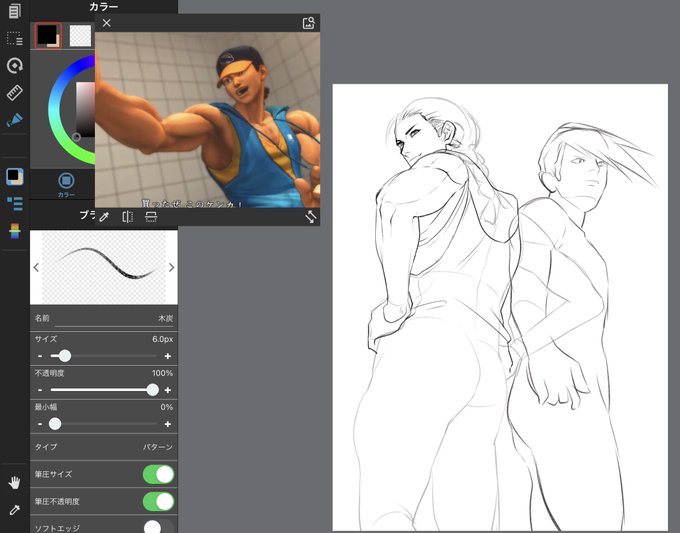Screen dimensions: 680x533
Task: Click the 0% minimum width value
Action: click(167, 407)
